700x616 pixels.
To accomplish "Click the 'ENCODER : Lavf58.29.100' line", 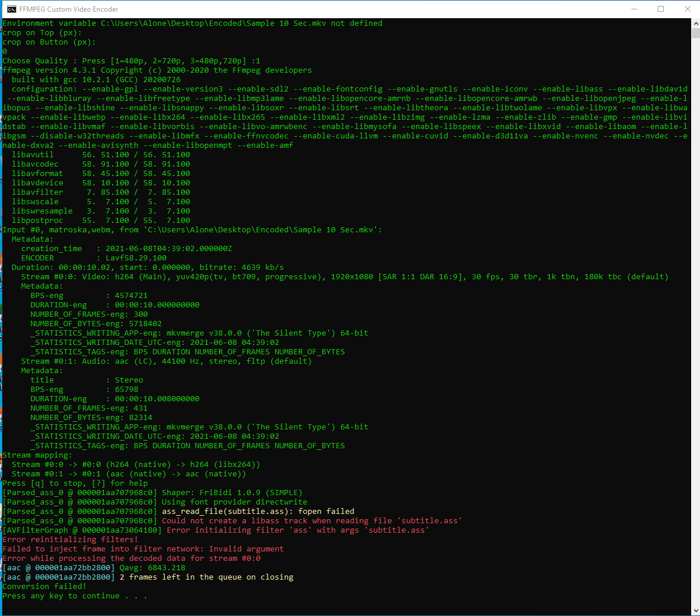I will coord(94,258).
